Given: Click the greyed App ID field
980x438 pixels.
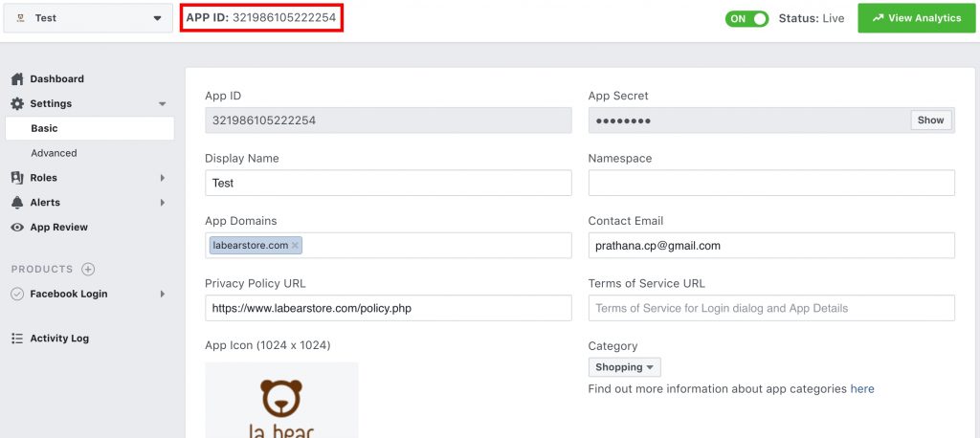Looking at the screenshot, I should pos(389,120).
